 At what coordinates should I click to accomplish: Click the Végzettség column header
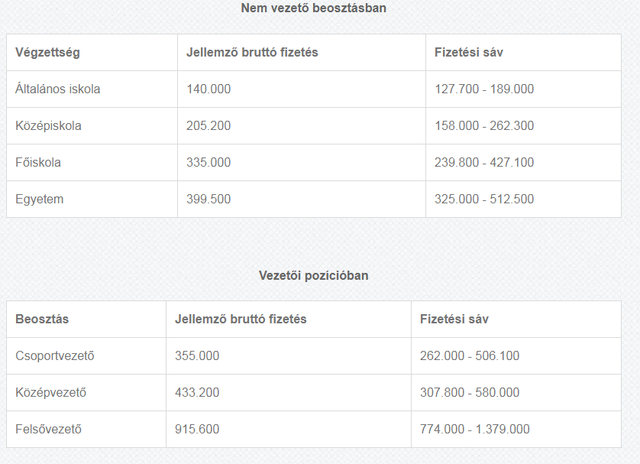[47, 53]
